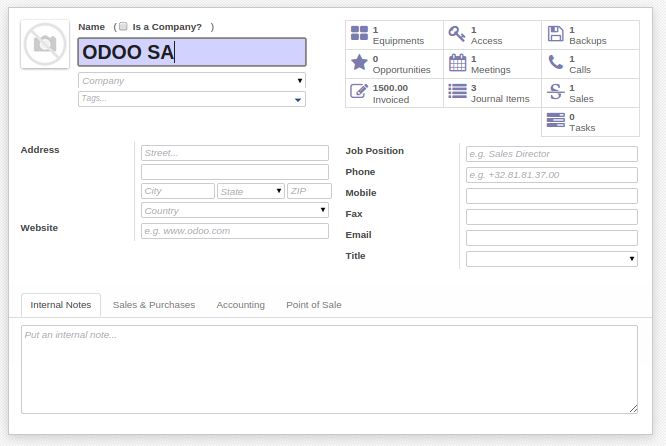Click the Equipments grid icon
Screen dimensions: 666x446
(x=359, y=34)
